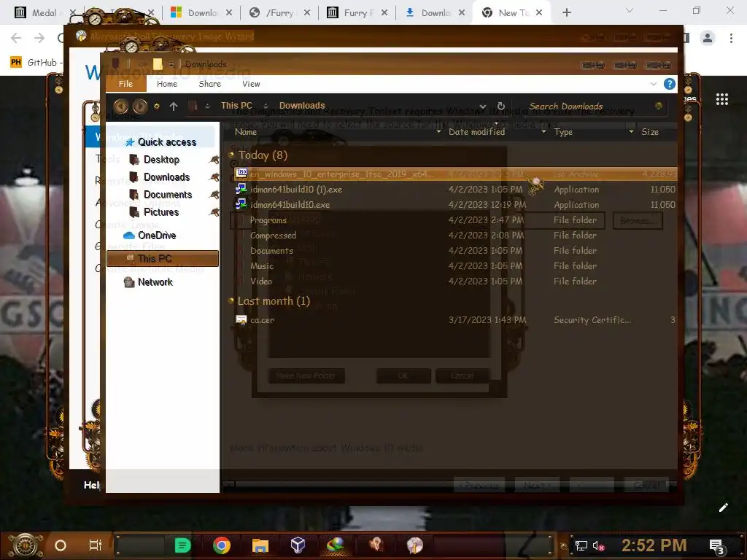Open the Share ribbon tab
747x560 pixels.
click(x=209, y=84)
